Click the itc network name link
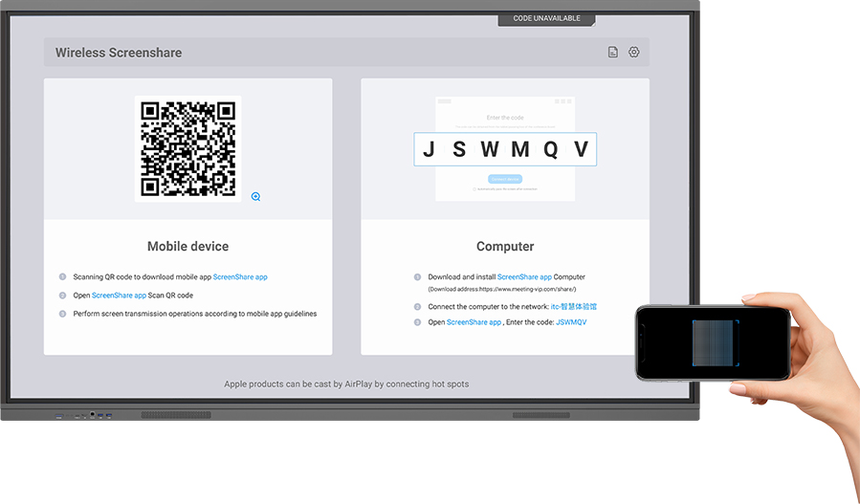This screenshot has height=504, width=860. tap(574, 307)
